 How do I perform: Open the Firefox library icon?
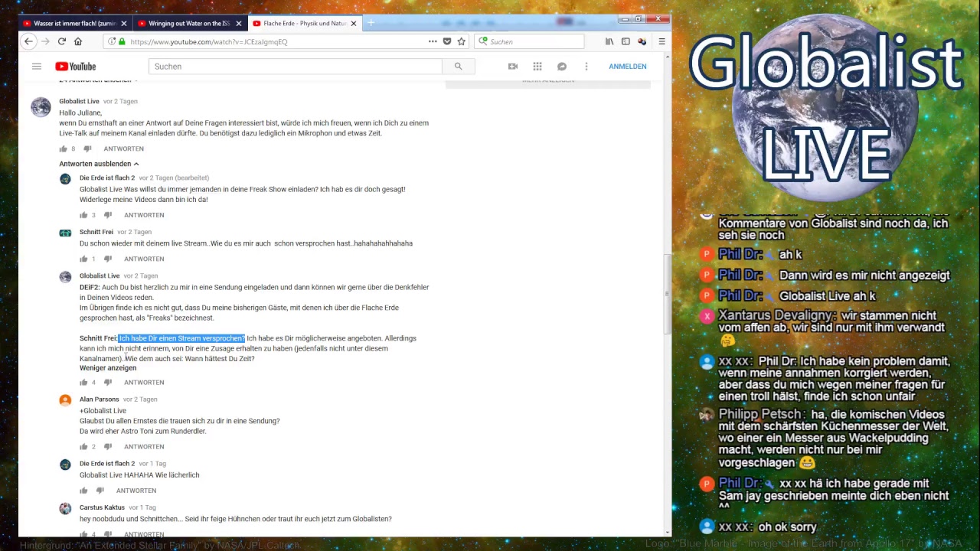click(609, 41)
